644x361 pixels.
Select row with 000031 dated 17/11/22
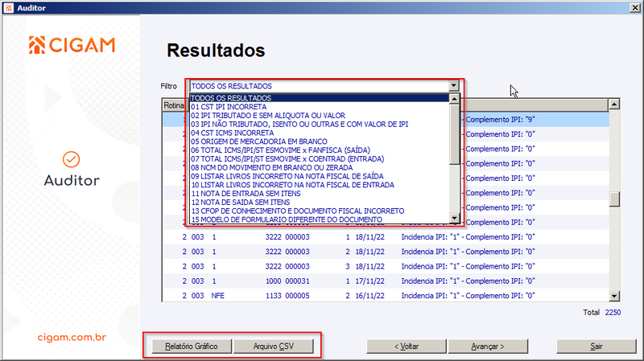(x=386, y=281)
